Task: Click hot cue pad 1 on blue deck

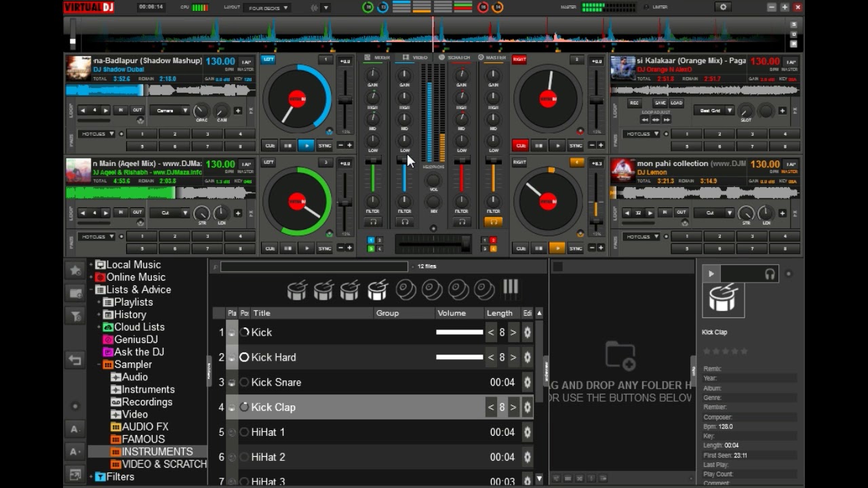Action: pos(143,134)
